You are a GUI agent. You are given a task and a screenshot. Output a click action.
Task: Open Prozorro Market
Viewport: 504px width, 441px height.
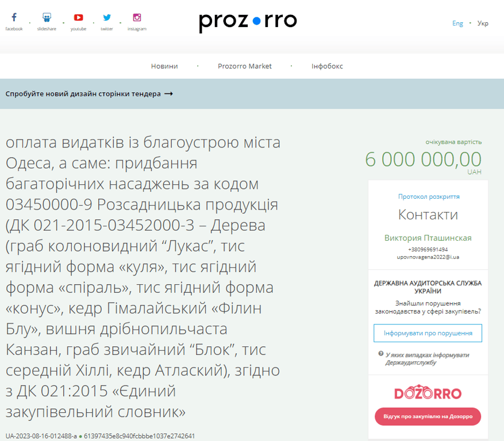point(245,66)
